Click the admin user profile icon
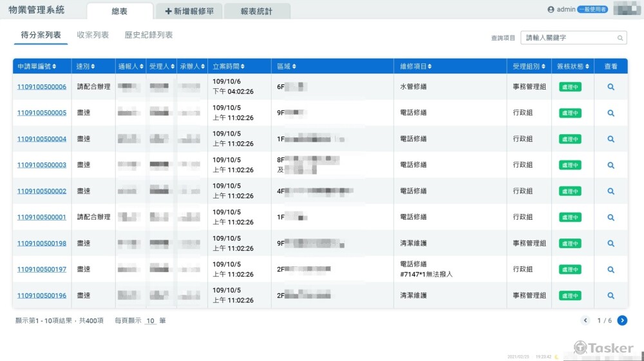The height and width of the screenshot is (361, 644). tap(551, 10)
